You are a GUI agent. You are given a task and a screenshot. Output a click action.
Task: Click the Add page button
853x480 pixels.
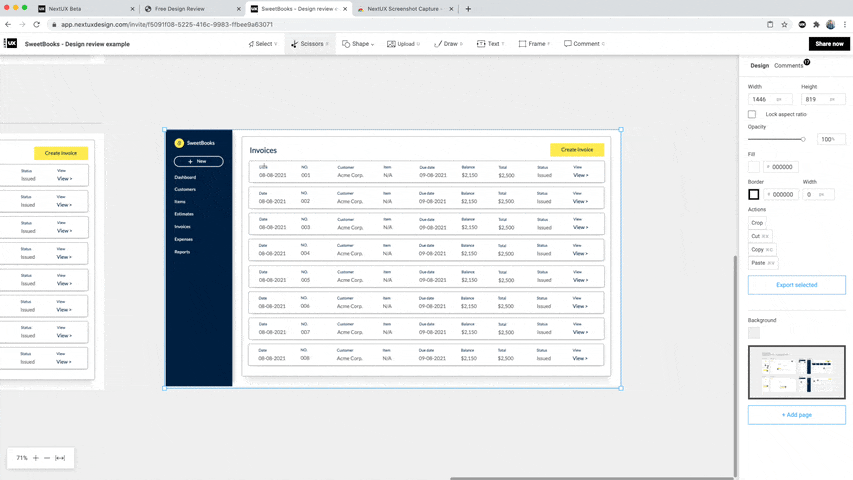click(796, 415)
